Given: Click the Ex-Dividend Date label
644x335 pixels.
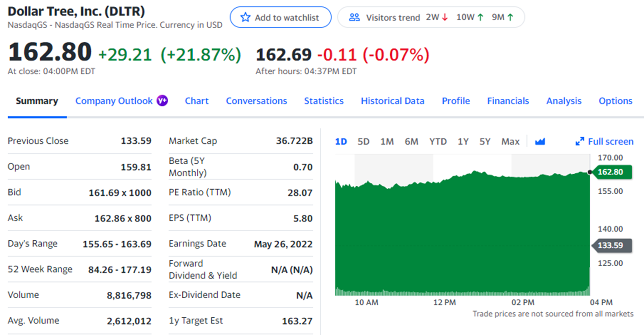Looking at the screenshot, I should coord(204,295).
